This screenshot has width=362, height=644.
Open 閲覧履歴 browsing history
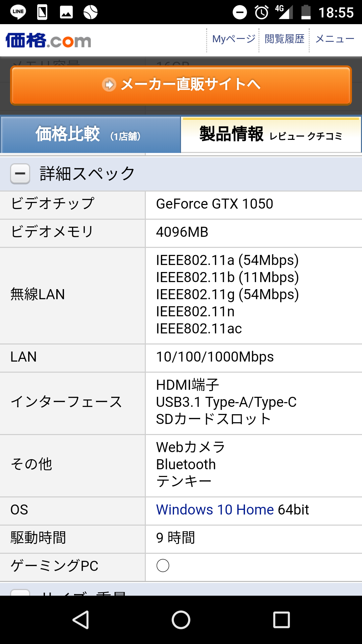pos(285,39)
